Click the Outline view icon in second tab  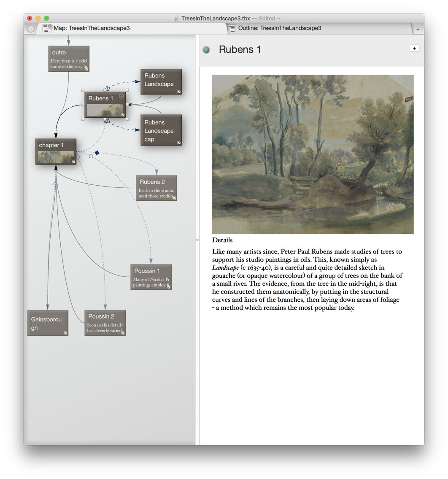232,28
